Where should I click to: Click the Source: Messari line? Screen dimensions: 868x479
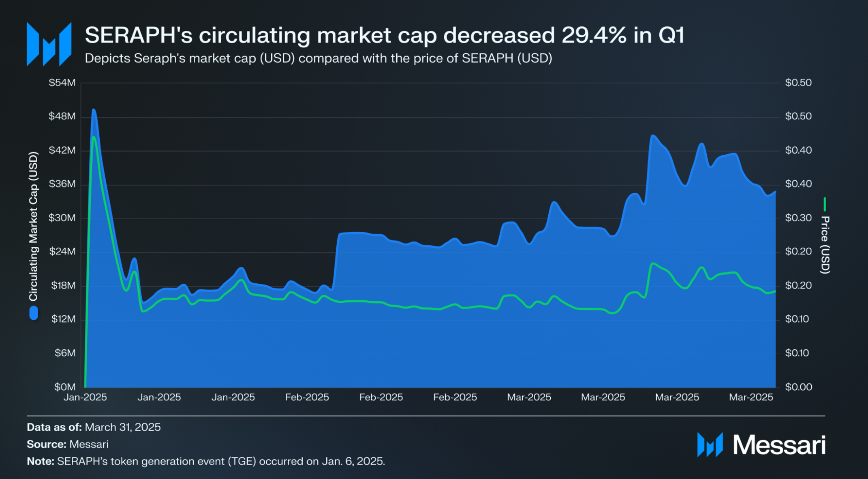coord(68,444)
